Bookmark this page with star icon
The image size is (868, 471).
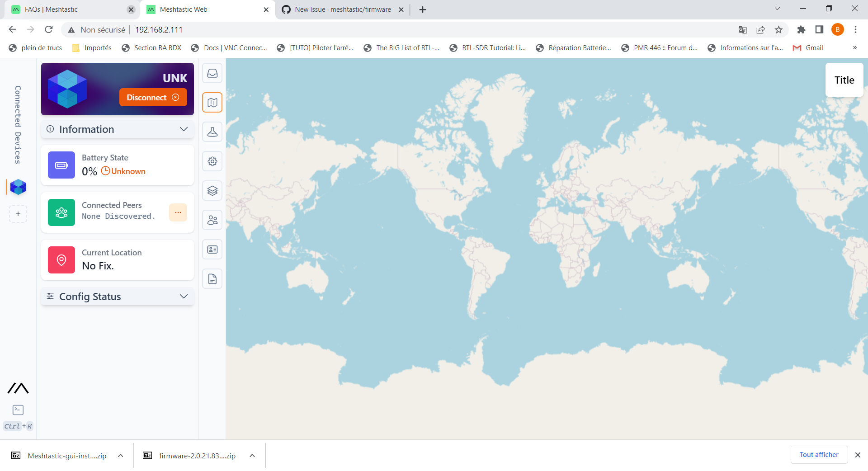[778, 30]
